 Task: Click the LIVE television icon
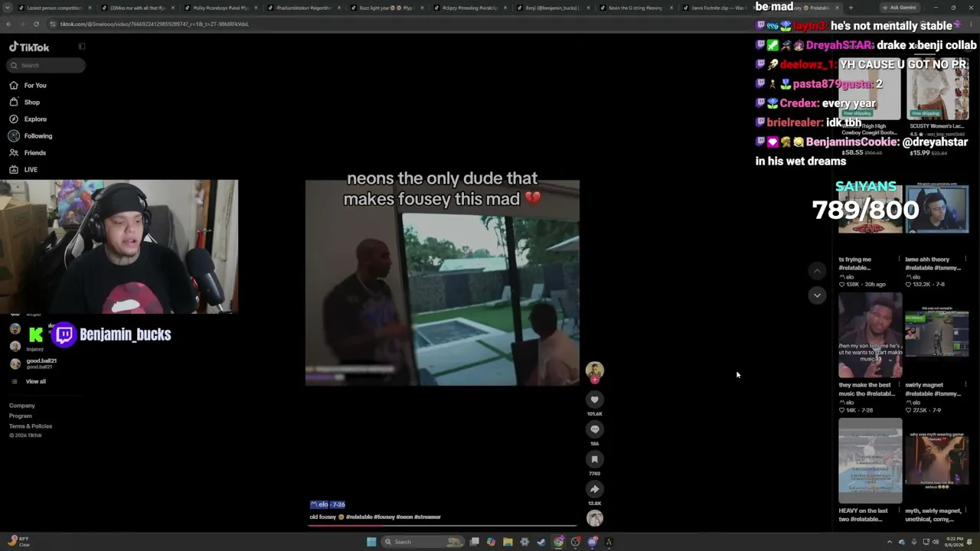[x=14, y=170]
